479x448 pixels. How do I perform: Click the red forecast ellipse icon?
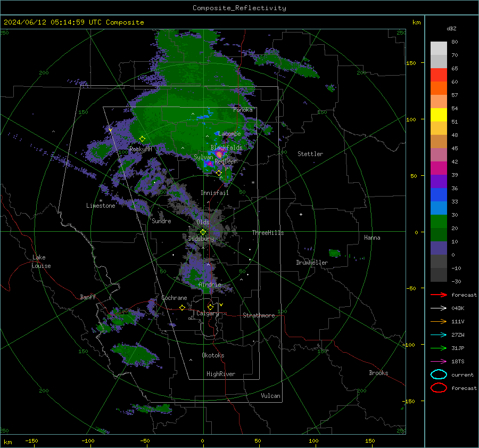click(x=439, y=388)
